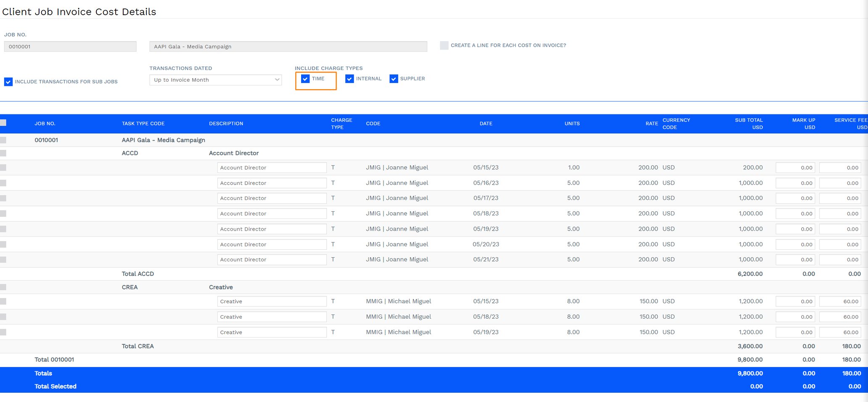Toggle Include Transactions For Sub Jobs
The image size is (868, 402).
(8, 82)
